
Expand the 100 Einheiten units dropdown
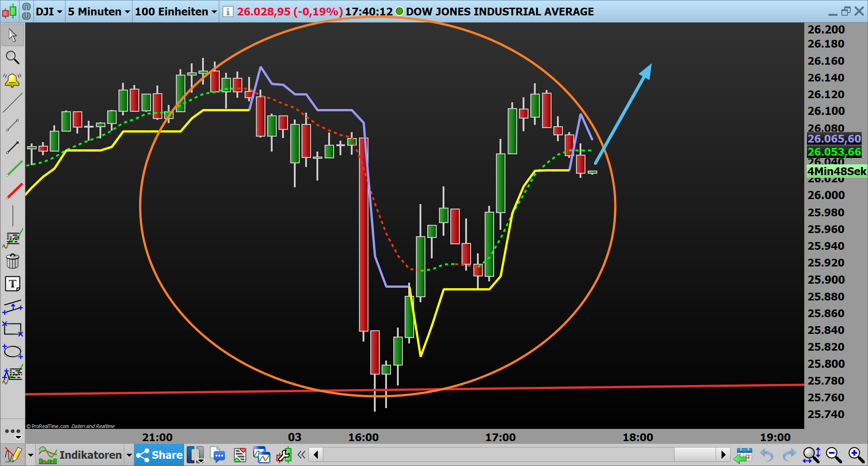175,11
